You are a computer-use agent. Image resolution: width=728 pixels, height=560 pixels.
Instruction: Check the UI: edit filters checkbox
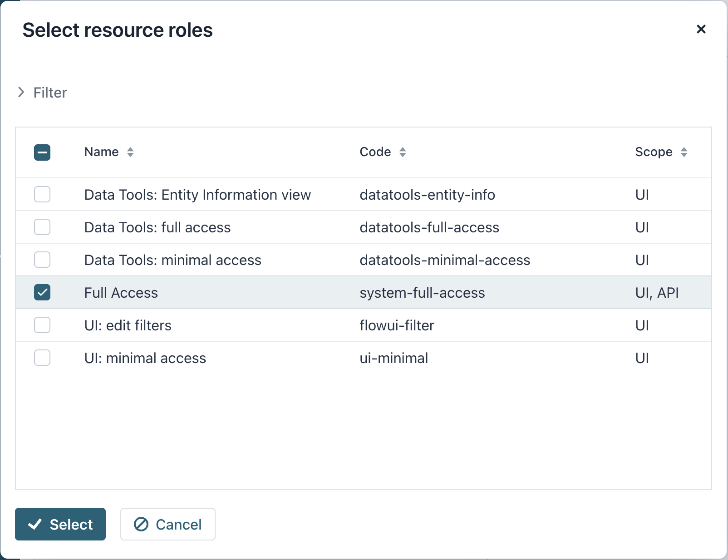click(42, 325)
